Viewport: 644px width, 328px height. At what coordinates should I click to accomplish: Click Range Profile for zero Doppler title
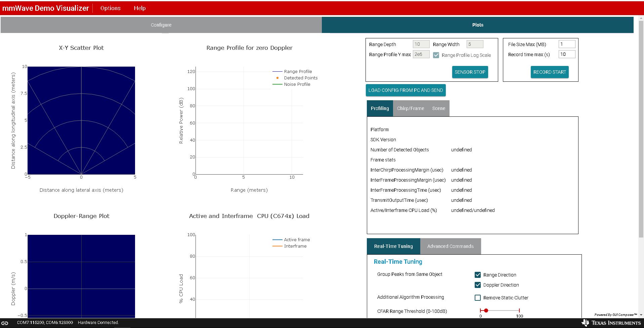[249, 48]
